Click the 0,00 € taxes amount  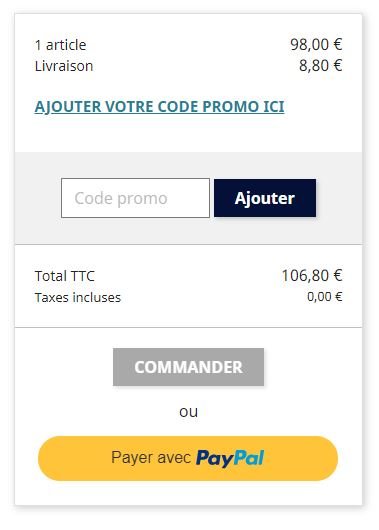(325, 297)
